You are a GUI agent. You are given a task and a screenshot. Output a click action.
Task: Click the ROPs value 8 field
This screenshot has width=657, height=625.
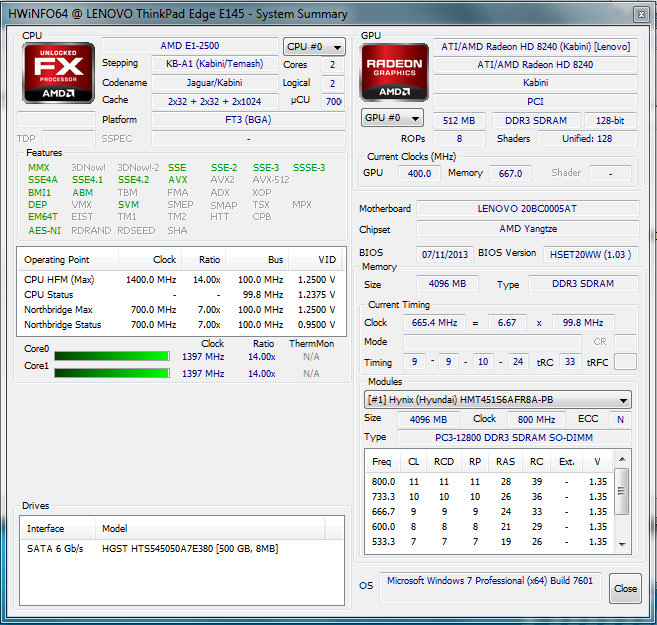(459, 139)
